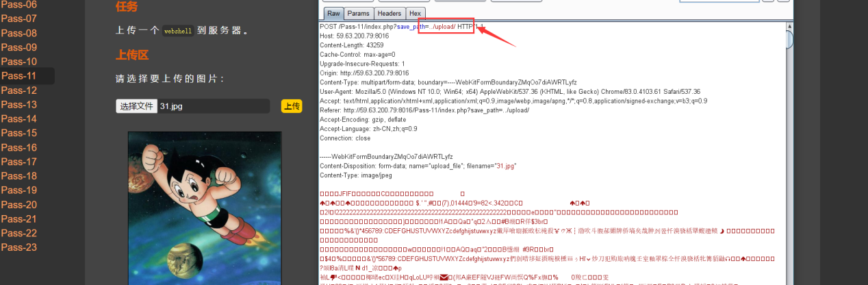This screenshot has height=285, width=868.
Task: Click the Content-Length: 43259 header line
Action: [x=352, y=45]
